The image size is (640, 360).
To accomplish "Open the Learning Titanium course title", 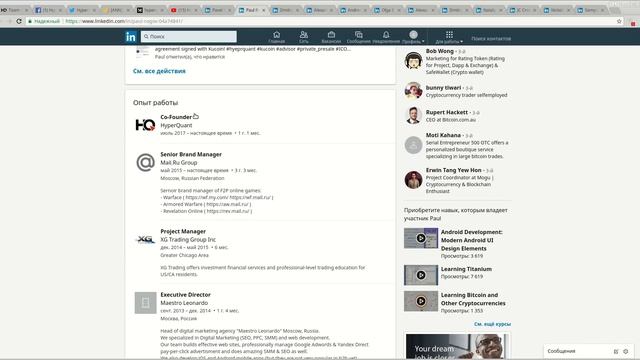I will tap(466, 269).
